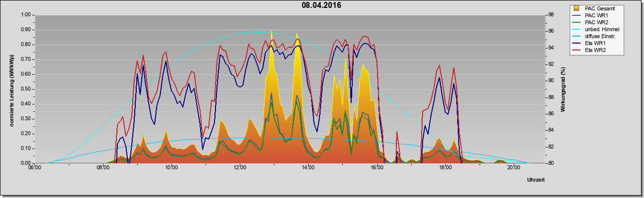The width and height of the screenshot is (644, 198).
Task: Click the 1.00 label on left axis
Action: click(x=26, y=15)
